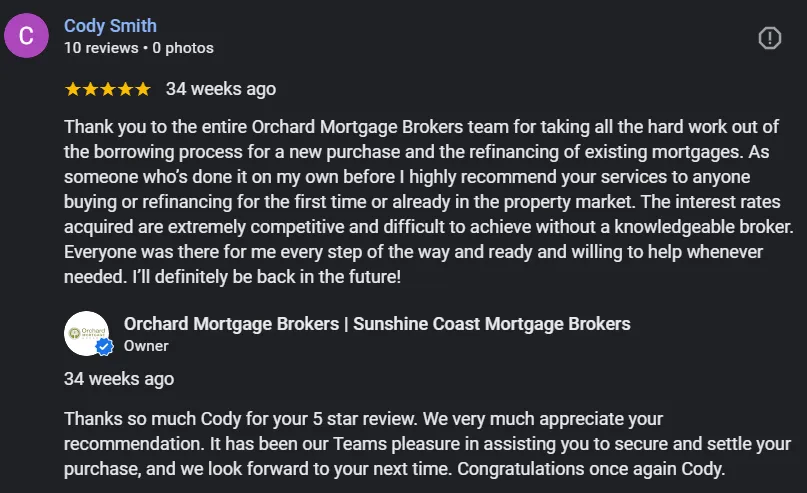
Task: Click the blue verified badge on owner logo
Action: [x=104, y=347]
